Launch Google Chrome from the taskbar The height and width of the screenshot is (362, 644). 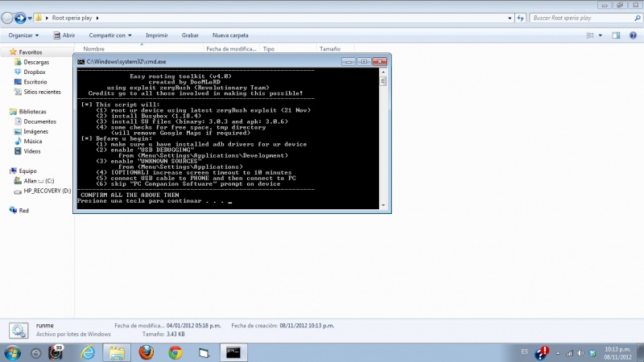click(175, 352)
